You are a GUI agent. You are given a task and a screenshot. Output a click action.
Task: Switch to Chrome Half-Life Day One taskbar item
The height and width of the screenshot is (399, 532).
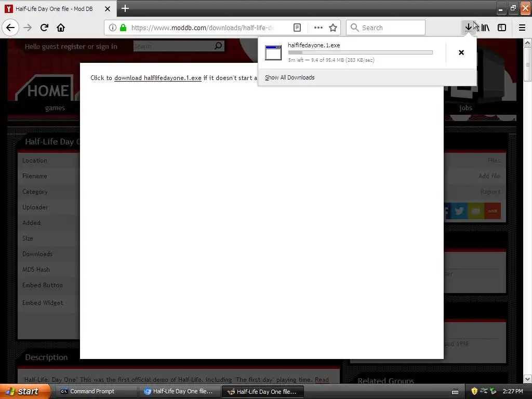pos(180,391)
